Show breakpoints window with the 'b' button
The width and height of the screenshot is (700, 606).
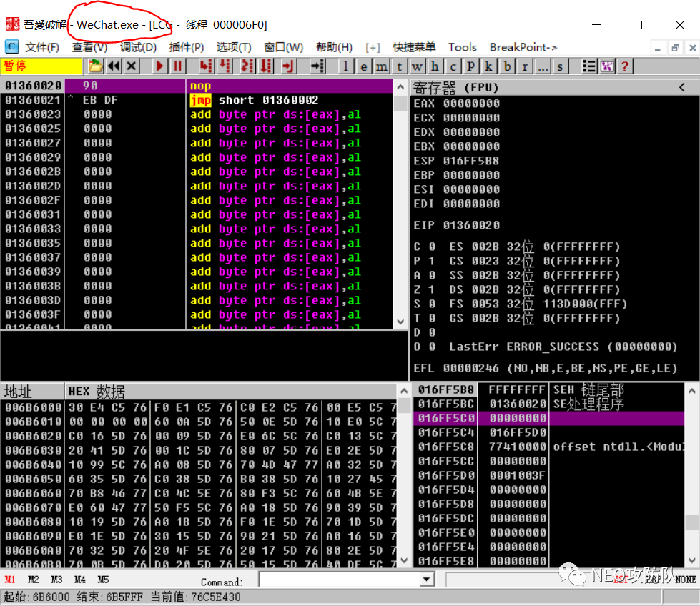click(x=507, y=66)
